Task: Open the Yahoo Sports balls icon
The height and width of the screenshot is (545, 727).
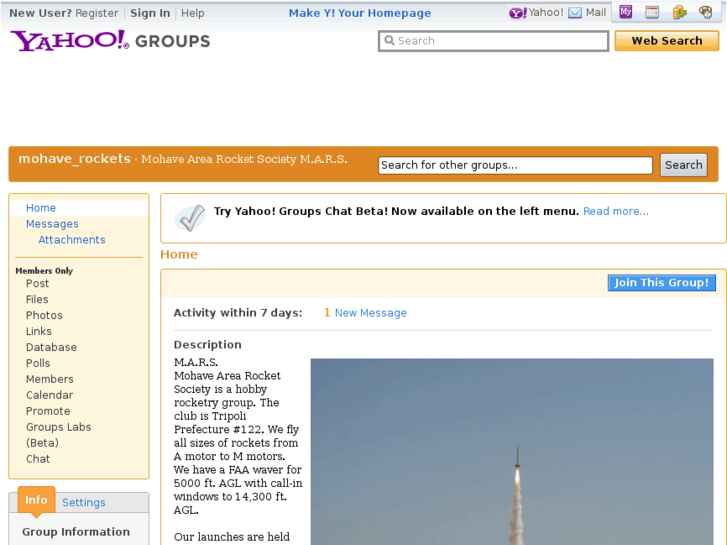Action: (706, 12)
